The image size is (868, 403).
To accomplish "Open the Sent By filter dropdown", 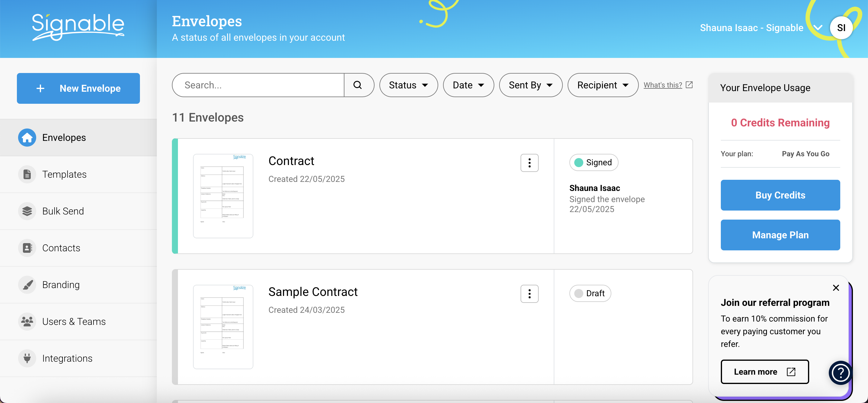I will point(531,85).
